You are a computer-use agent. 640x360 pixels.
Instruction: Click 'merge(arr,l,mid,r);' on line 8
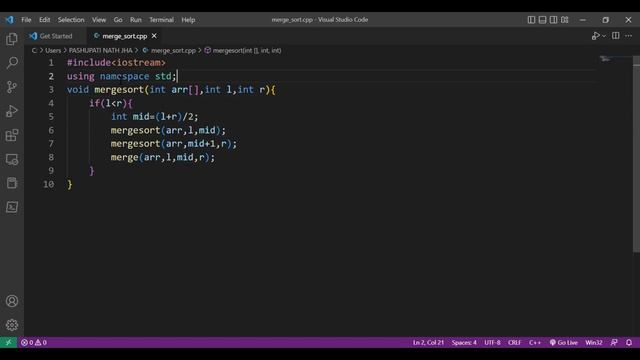163,157
